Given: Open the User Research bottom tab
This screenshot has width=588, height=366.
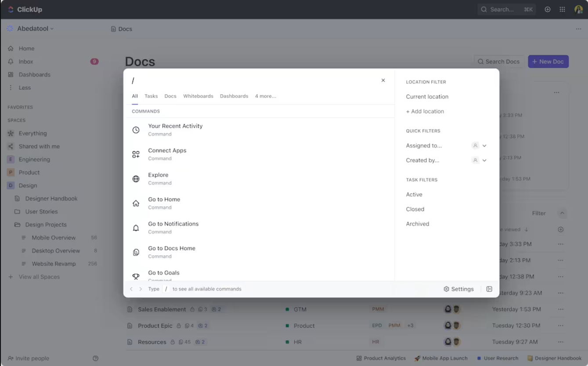Looking at the screenshot, I should click(498, 358).
